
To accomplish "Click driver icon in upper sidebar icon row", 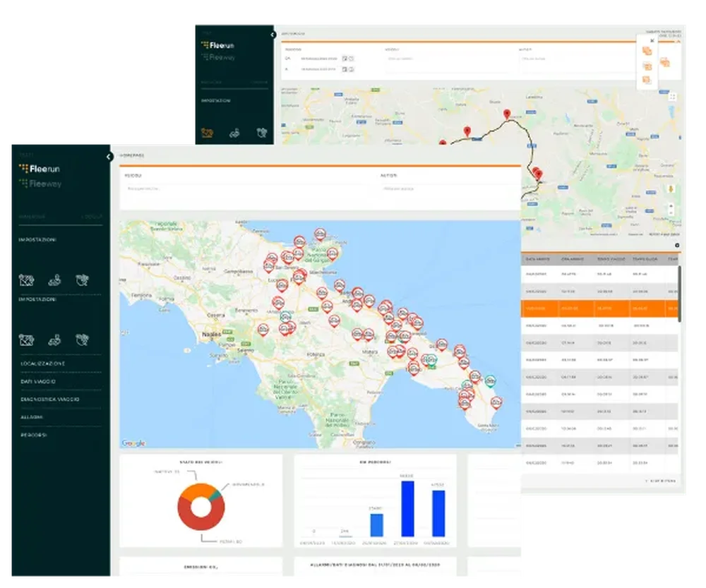I will 54,280.
